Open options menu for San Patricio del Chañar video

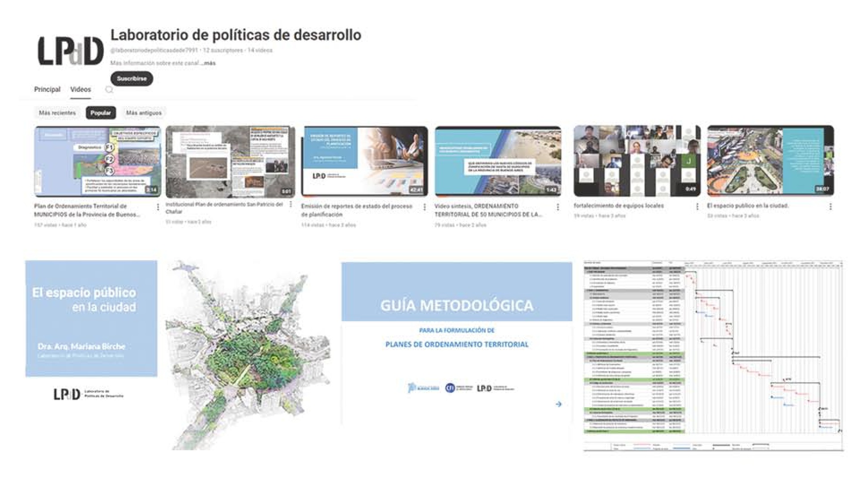pos(291,204)
